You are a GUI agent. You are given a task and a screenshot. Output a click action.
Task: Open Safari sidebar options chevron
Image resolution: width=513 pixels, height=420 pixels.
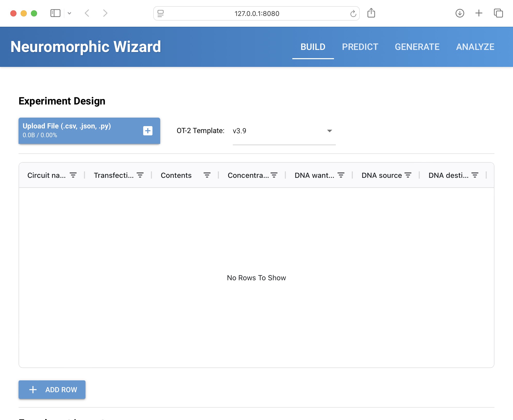pyautogui.click(x=69, y=13)
